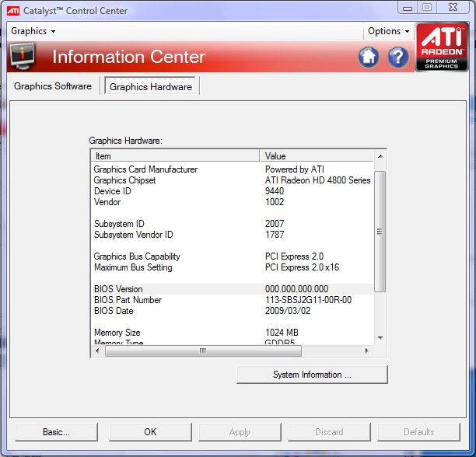Click horizontal scrollbar left arrow
Viewport: 476px width, 457px height.
[97, 351]
